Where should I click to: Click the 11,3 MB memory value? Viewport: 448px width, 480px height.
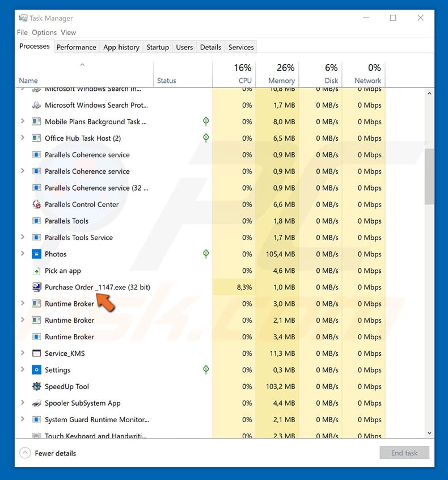282,353
